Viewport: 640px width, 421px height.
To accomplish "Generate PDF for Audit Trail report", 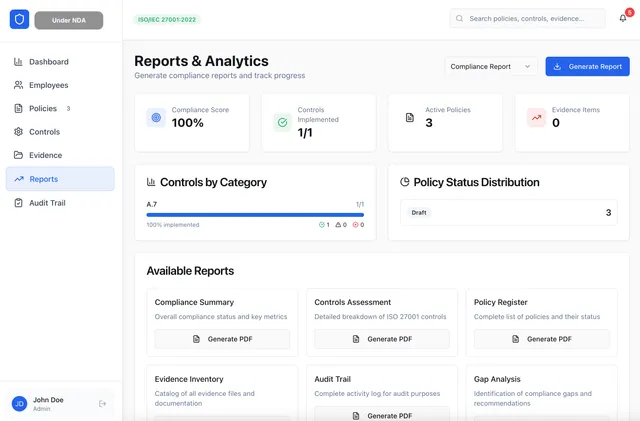I will [x=382, y=414].
